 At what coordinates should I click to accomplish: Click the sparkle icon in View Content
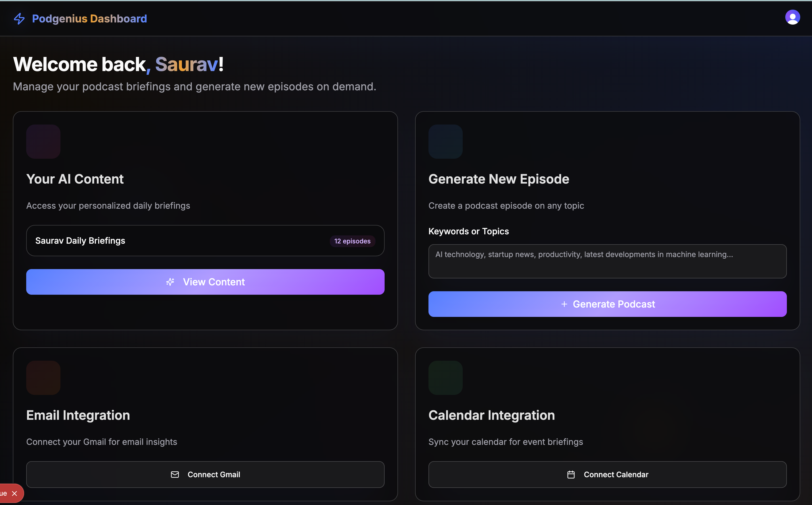coord(170,282)
